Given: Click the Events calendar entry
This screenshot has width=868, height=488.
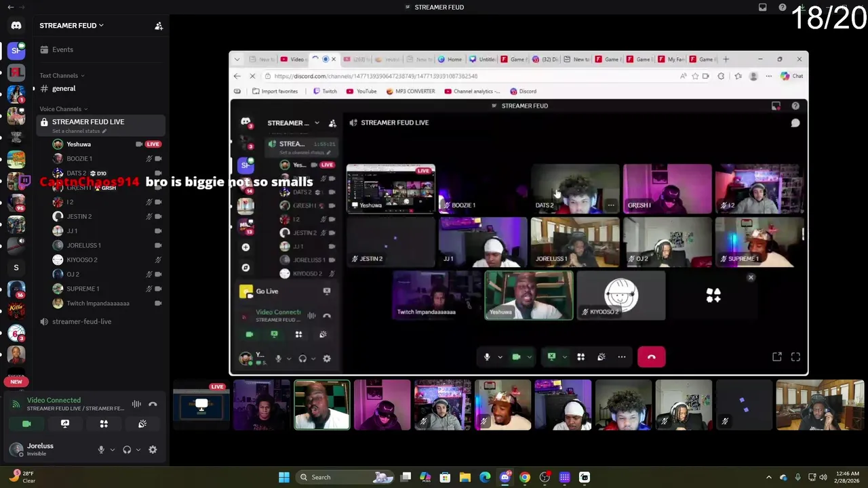Looking at the screenshot, I should (62, 49).
